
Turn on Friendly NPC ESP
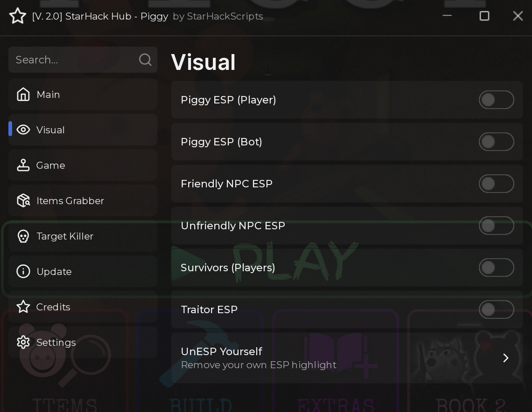click(497, 184)
